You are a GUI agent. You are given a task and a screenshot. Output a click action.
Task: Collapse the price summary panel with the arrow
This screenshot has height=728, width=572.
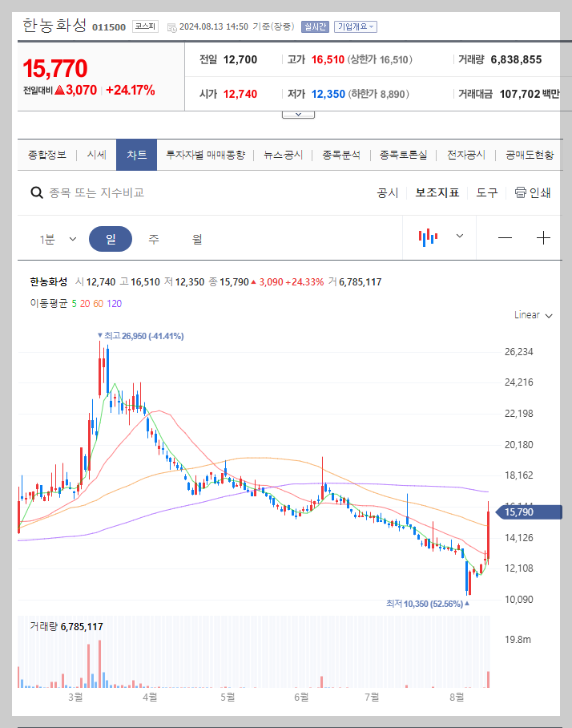click(x=298, y=113)
